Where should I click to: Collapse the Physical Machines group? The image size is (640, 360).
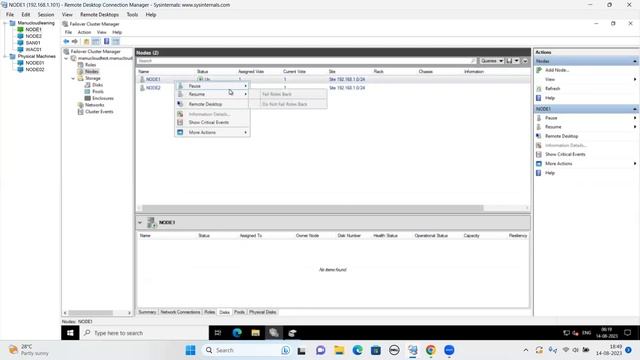pyautogui.click(x=5, y=56)
